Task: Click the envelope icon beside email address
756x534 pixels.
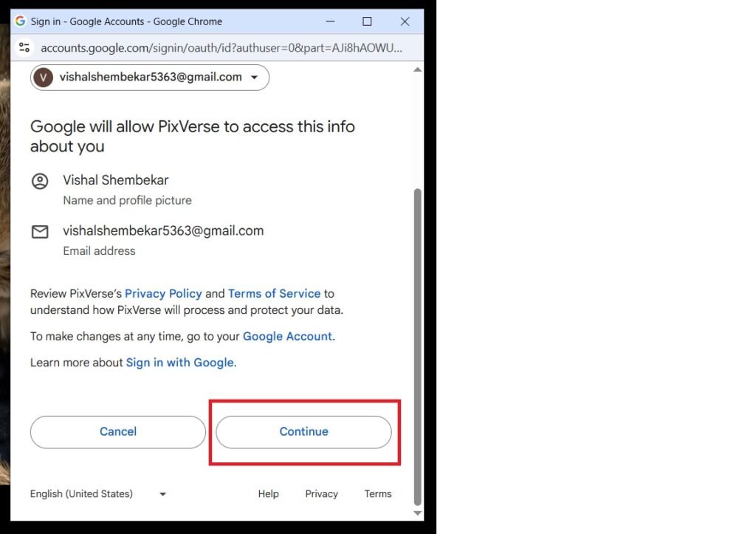Action: [x=40, y=232]
